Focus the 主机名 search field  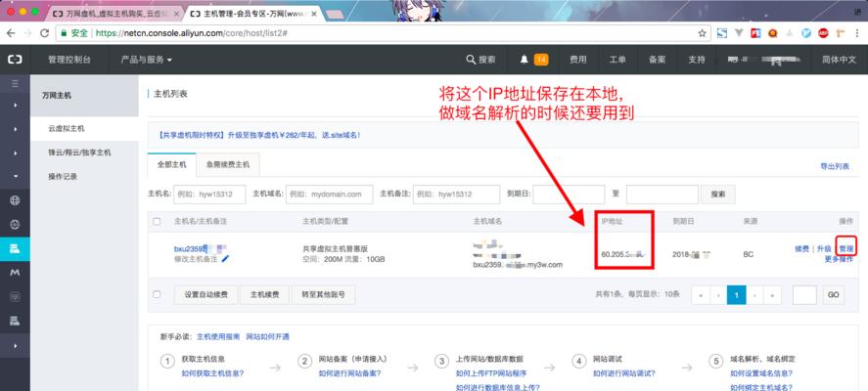(x=209, y=195)
